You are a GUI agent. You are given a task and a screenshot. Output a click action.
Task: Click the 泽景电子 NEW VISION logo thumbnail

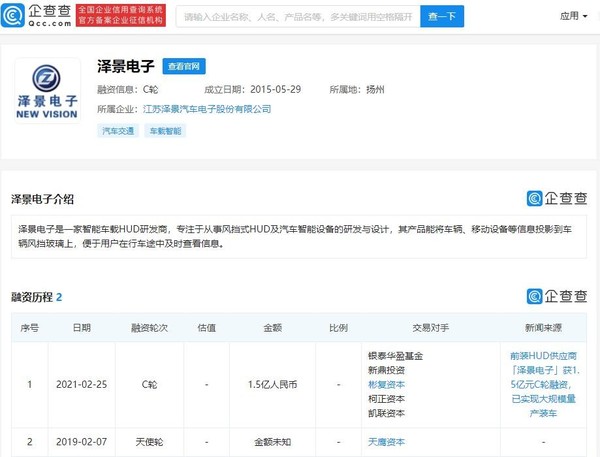point(47,91)
